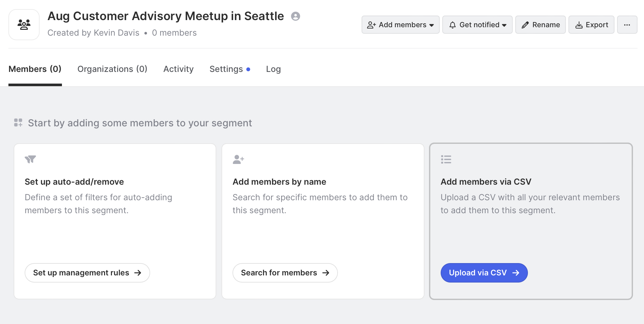Open the Get notified dropdown
Screen dimensions: 644x324
coord(477,25)
